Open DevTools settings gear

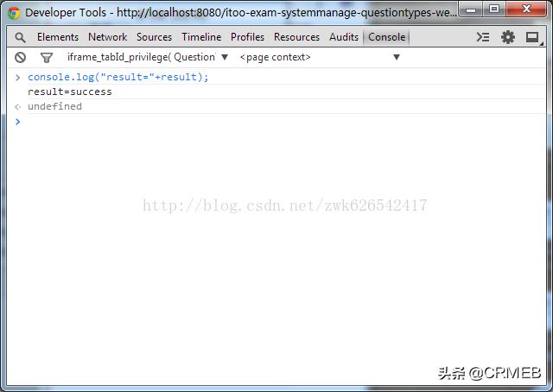(508, 37)
